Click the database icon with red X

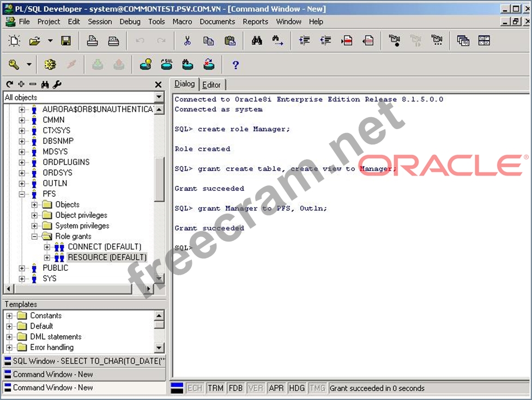209,64
